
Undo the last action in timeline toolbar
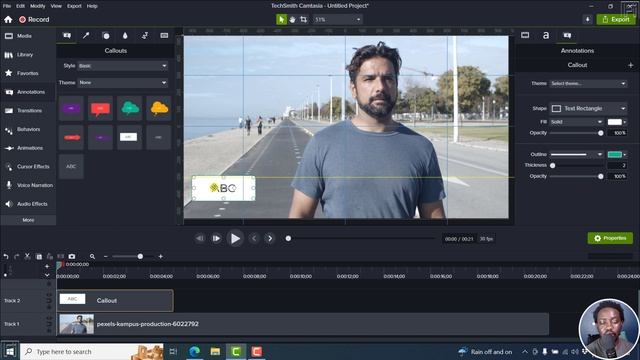click(x=6, y=257)
